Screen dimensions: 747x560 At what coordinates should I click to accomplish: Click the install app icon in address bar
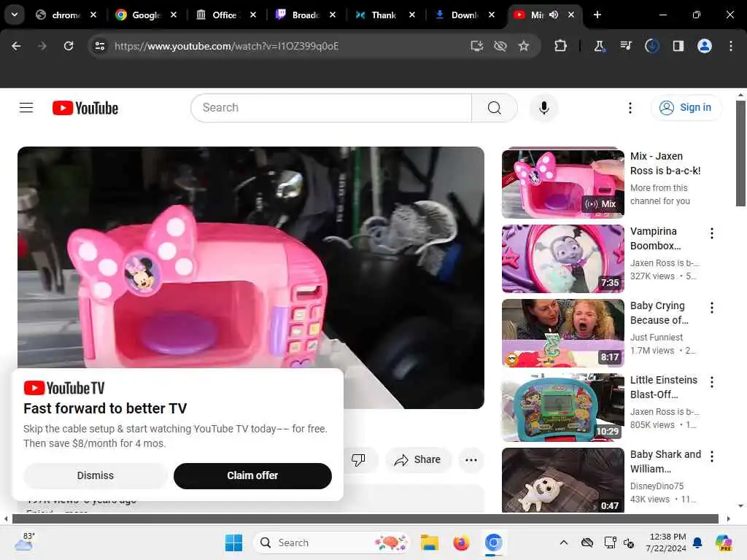[476, 46]
